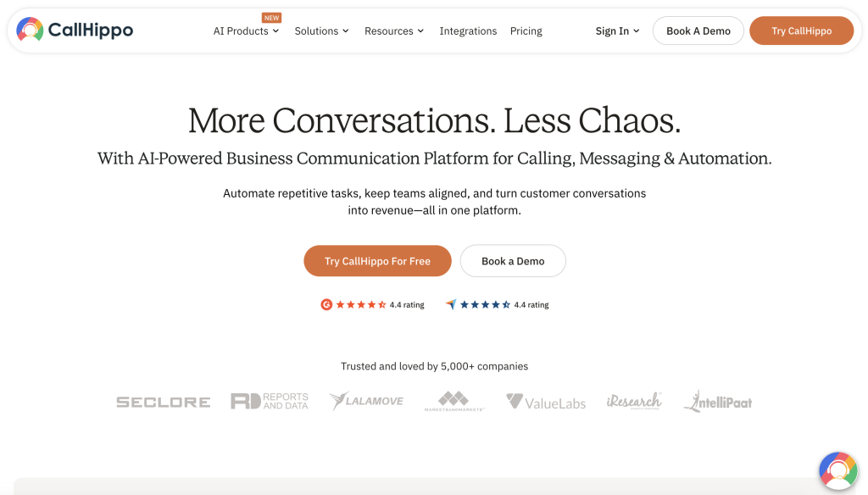The image size is (868, 495).
Task: Open the chat widget bubble icon
Action: [837, 470]
